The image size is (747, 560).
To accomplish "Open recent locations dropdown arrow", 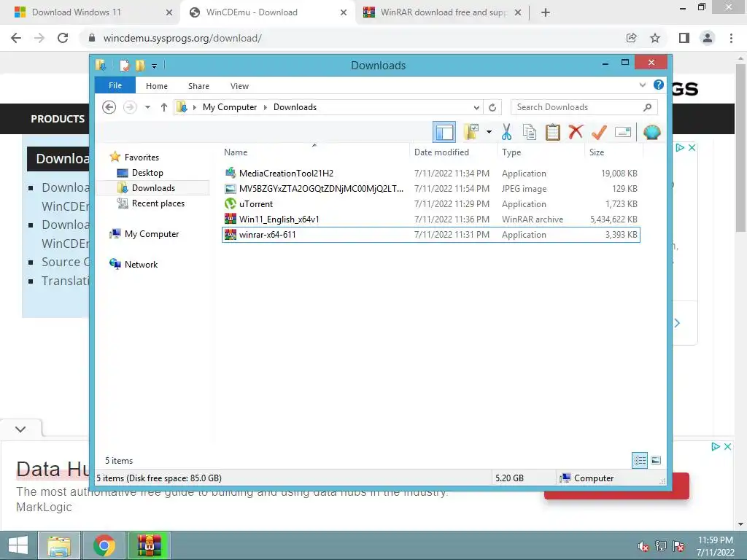I will click(x=147, y=107).
